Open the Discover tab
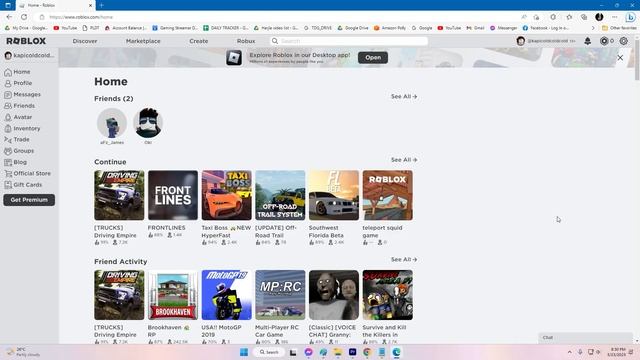 point(85,41)
